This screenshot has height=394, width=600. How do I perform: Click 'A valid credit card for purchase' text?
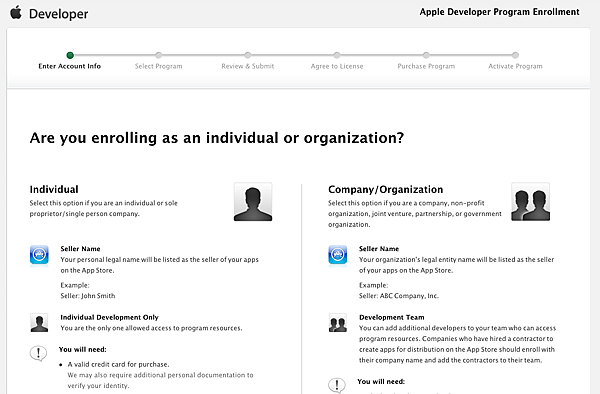pos(119,364)
